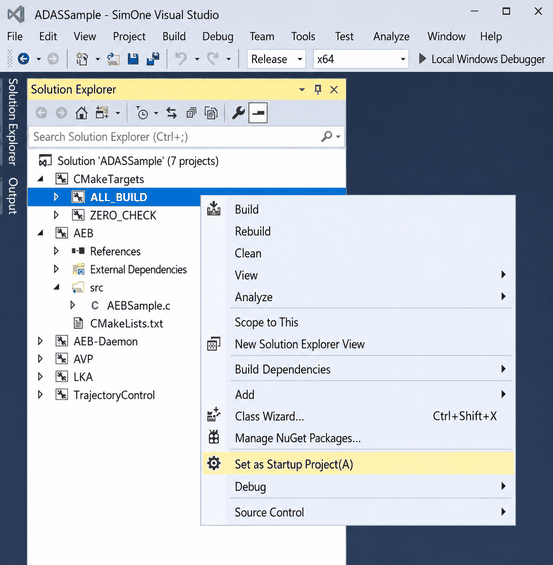553x565 pixels.
Task: Open the Release configuration dropdown
Action: tap(276, 59)
